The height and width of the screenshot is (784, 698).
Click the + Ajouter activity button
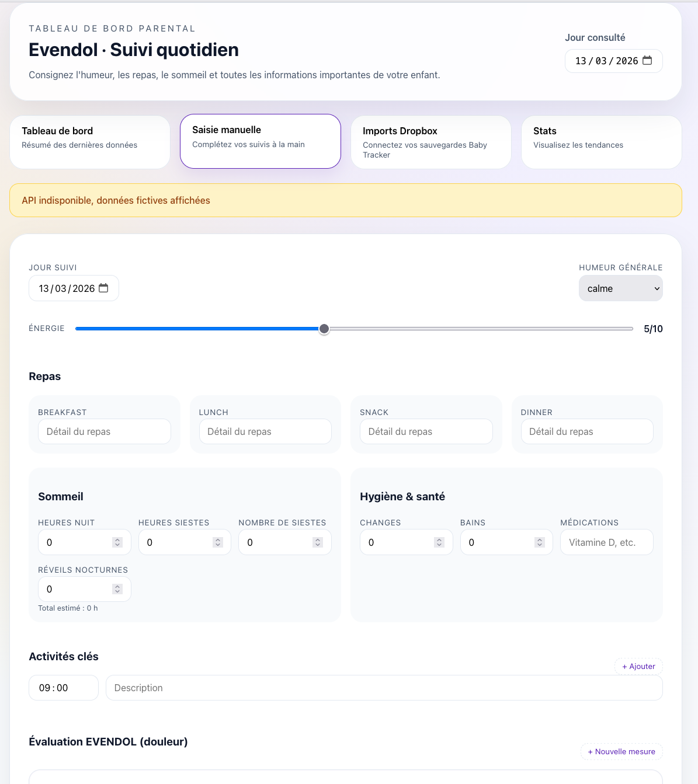coord(638,666)
